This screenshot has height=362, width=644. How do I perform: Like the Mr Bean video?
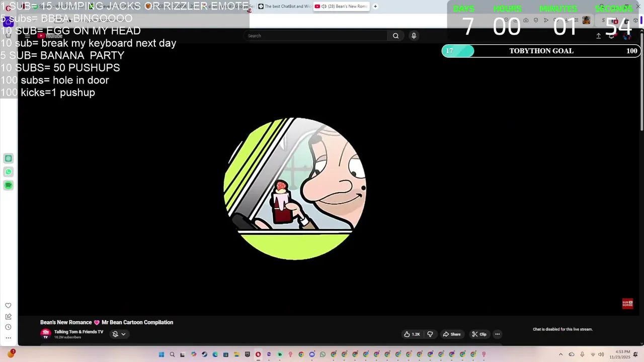[412, 334]
